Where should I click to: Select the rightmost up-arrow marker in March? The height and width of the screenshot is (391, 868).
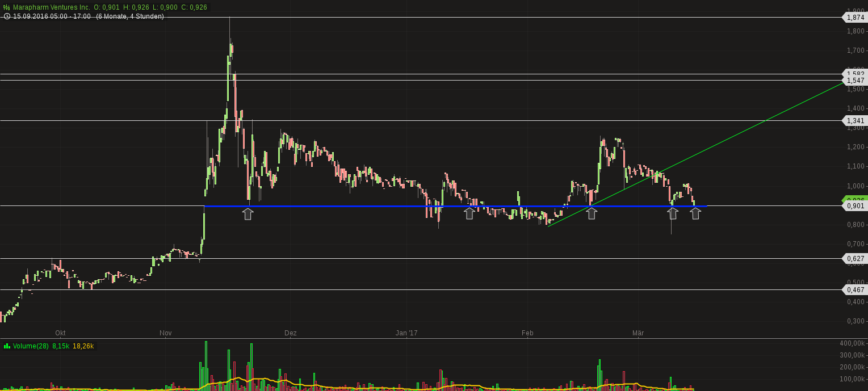click(x=695, y=213)
